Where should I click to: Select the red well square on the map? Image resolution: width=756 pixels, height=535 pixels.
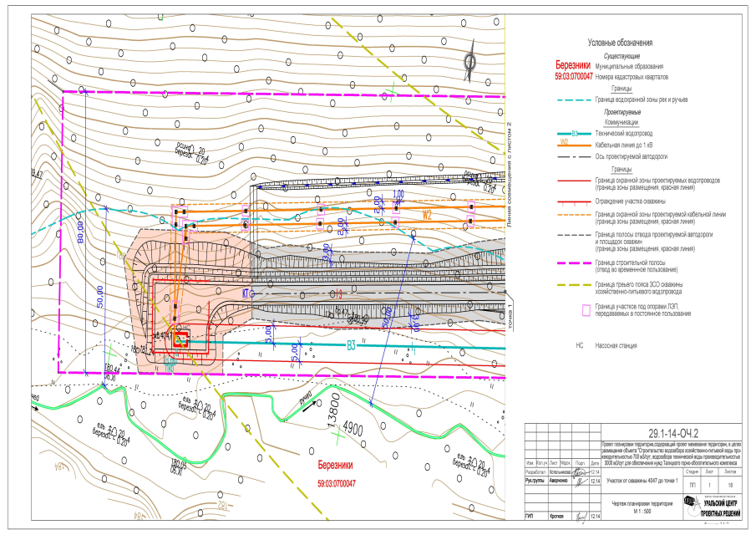click(x=180, y=340)
